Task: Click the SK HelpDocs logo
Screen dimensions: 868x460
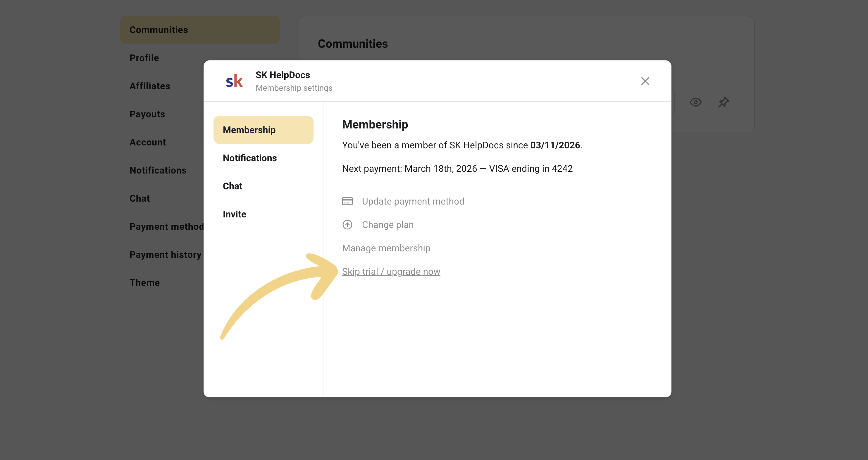Action: coord(234,81)
